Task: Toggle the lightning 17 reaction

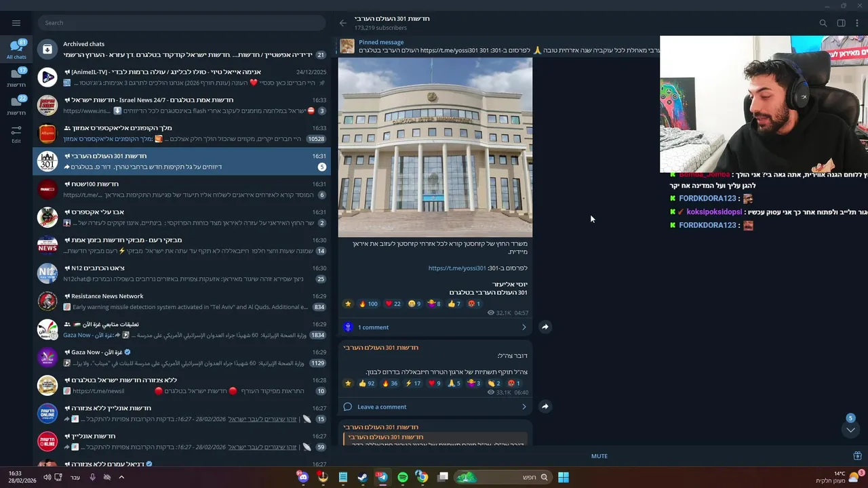Action: tap(413, 384)
